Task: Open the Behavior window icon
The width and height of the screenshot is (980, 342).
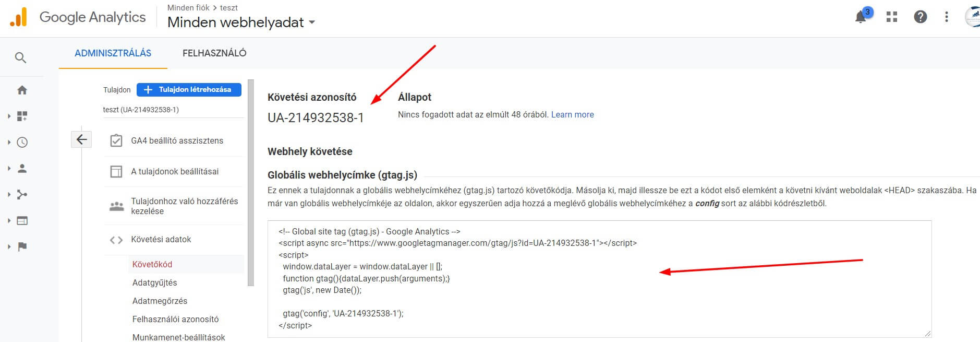Action: coord(22,220)
